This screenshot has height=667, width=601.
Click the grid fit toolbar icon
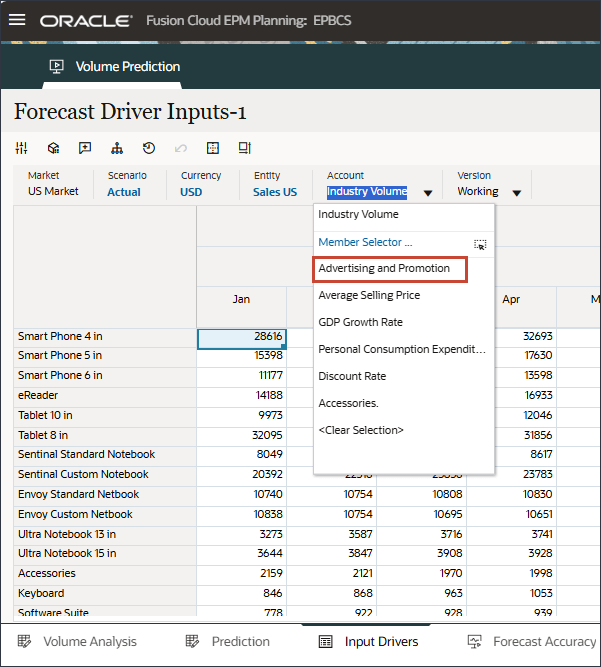click(212, 148)
